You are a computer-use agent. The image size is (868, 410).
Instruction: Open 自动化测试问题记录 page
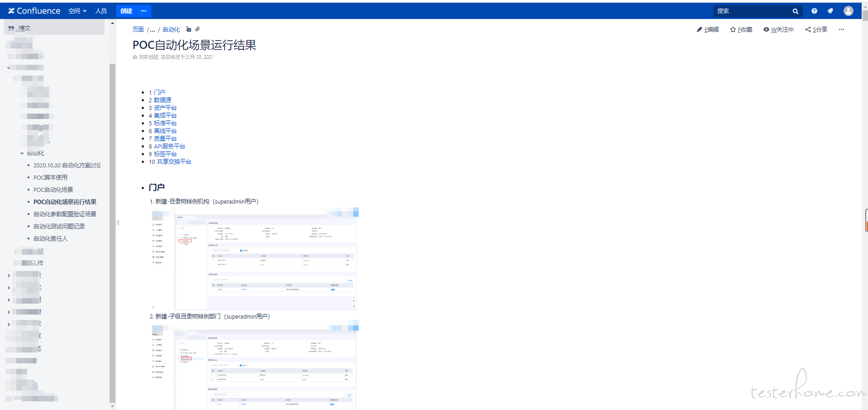(59, 226)
